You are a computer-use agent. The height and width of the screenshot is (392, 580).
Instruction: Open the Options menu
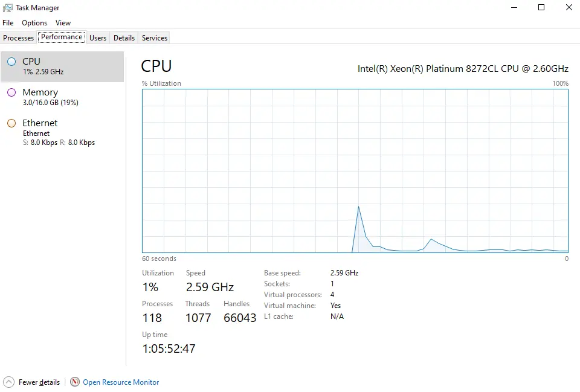[34, 23]
